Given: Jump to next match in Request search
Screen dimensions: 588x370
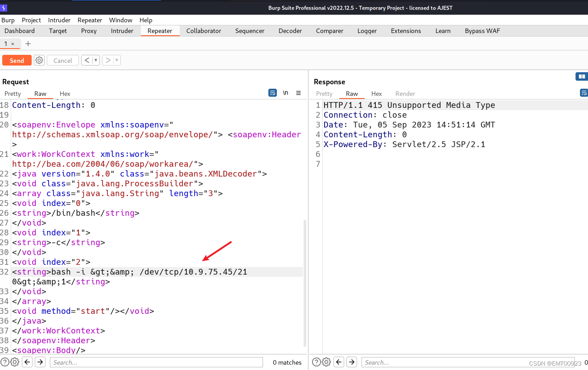Looking at the screenshot, I should (x=40, y=362).
